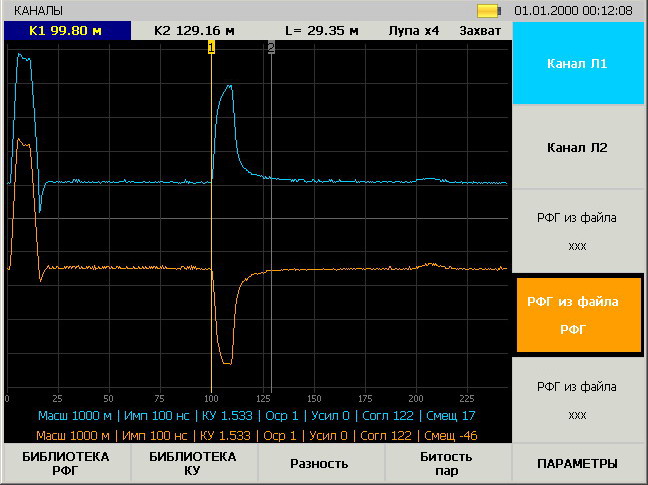648x485 pixels.
Task: Click the blue КУ 1.533 parameter
Action: [227, 416]
